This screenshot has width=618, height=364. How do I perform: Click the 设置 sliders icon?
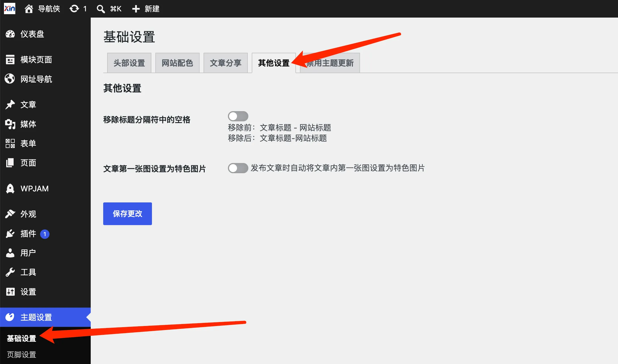click(10, 291)
